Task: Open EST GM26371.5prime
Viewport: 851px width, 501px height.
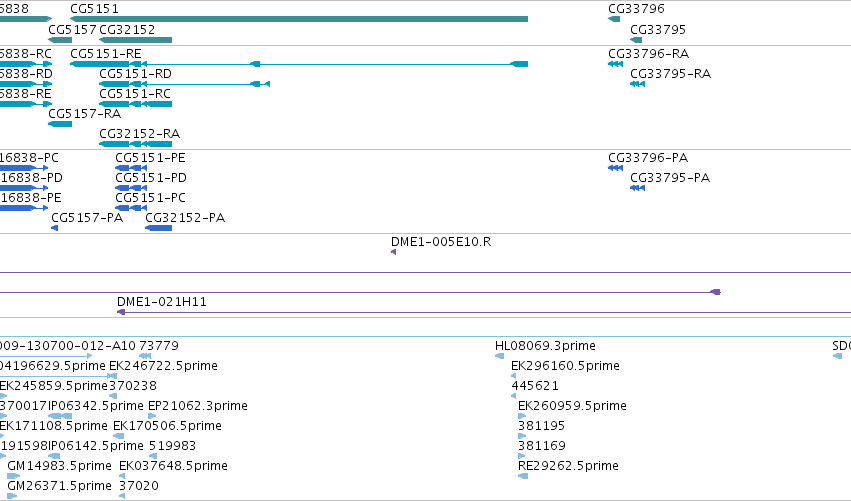Action: pos(59,486)
